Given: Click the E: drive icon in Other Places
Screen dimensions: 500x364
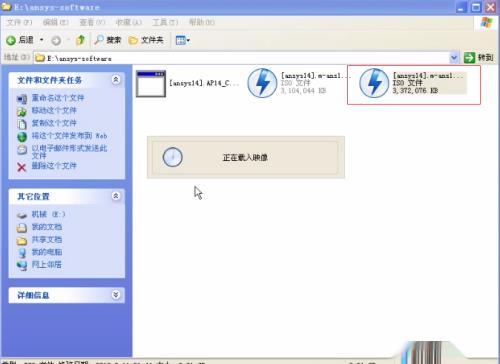Looking at the screenshot, I should pyautogui.click(x=22, y=215).
